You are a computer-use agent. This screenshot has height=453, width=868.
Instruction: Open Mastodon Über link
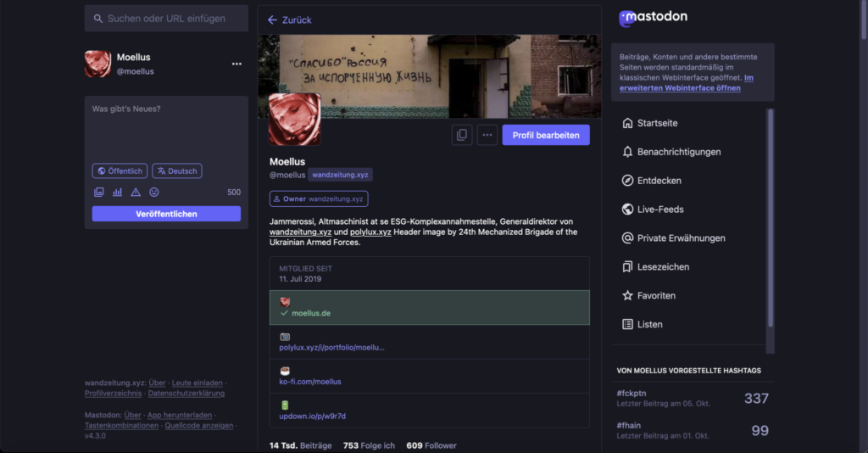pyautogui.click(x=132, y=415)
